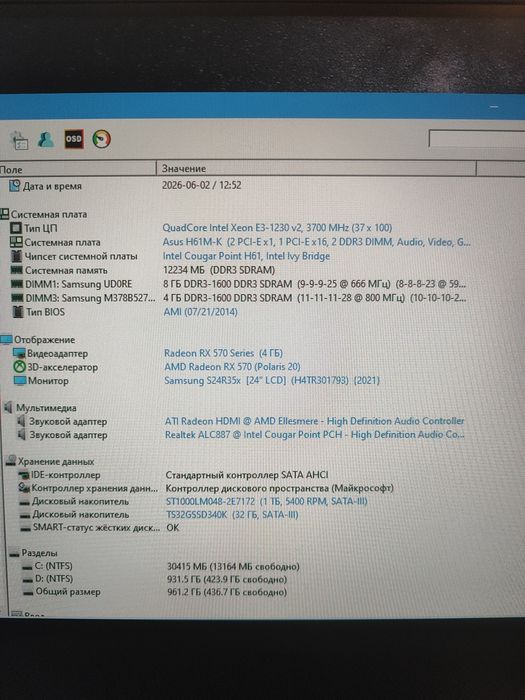The width and height of the screenshot is (525, 700).
Task: Select Контроллер дискового пространства (Майкрософт) value
Action: pyautogui.click(x=279, y=488)
